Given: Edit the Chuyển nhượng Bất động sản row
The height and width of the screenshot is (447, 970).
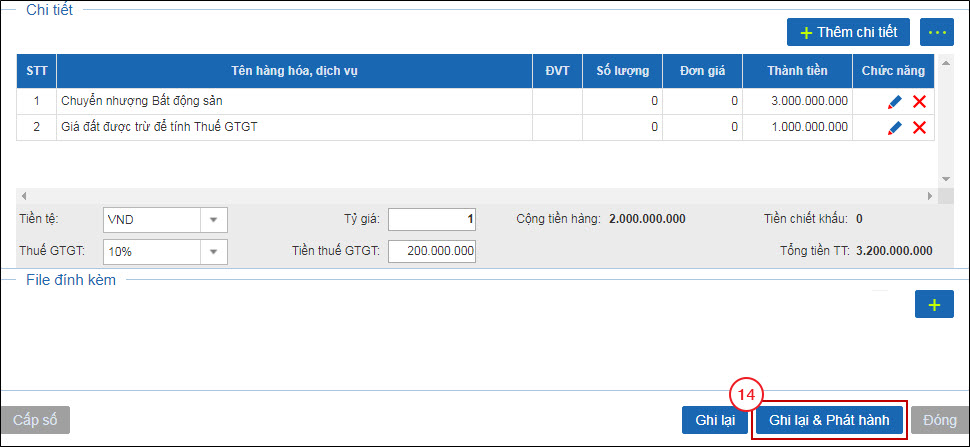Looking at the screenshot, I should click(x=895, y=102).
